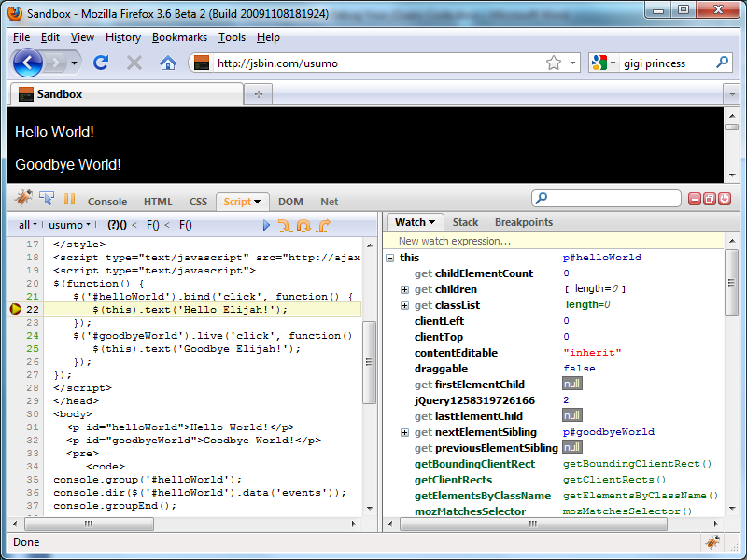The image size is (747, 560).
Task: Click the Stop loading X icon
Action: [x=134, y=63]
